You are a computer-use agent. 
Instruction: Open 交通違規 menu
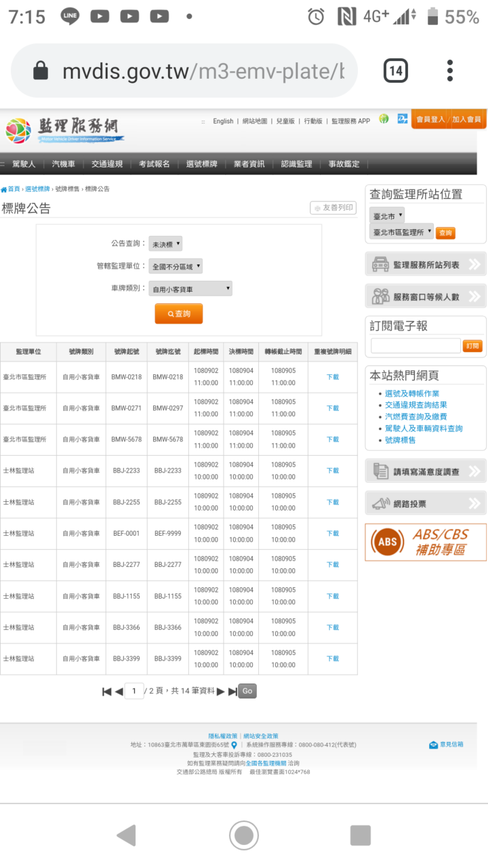[x=107, y=164]
